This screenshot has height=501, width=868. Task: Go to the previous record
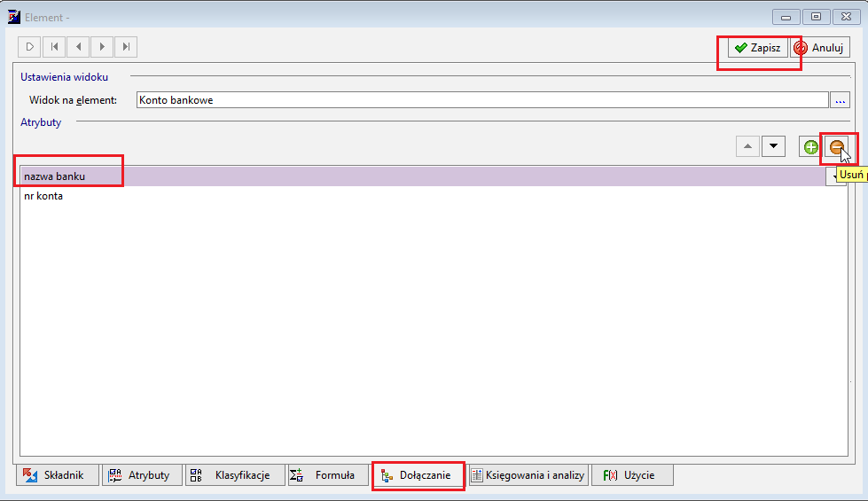click(x=78, y=47)
